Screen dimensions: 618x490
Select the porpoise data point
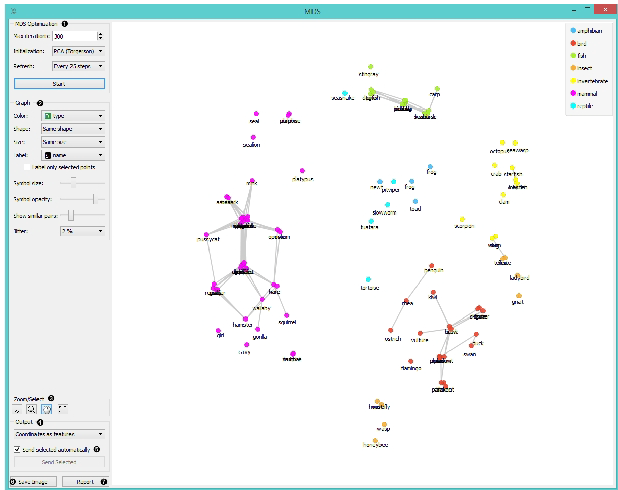[289, 114]
